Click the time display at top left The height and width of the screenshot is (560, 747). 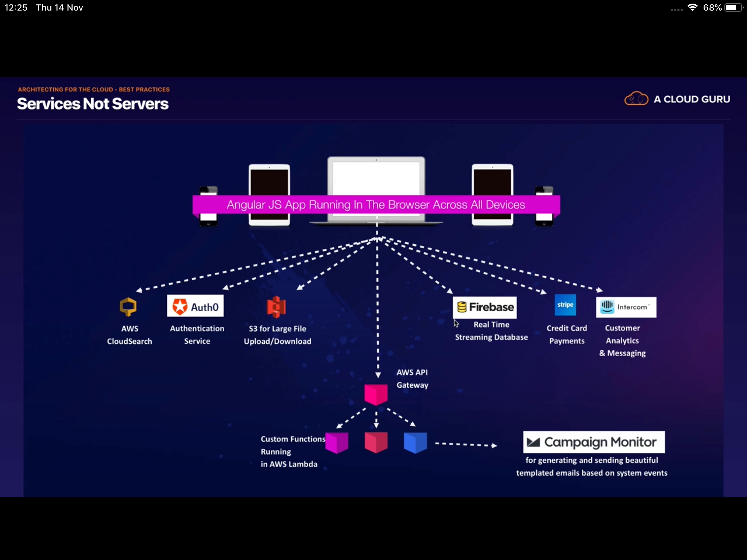pyautogui.click(x=14, y=7)
